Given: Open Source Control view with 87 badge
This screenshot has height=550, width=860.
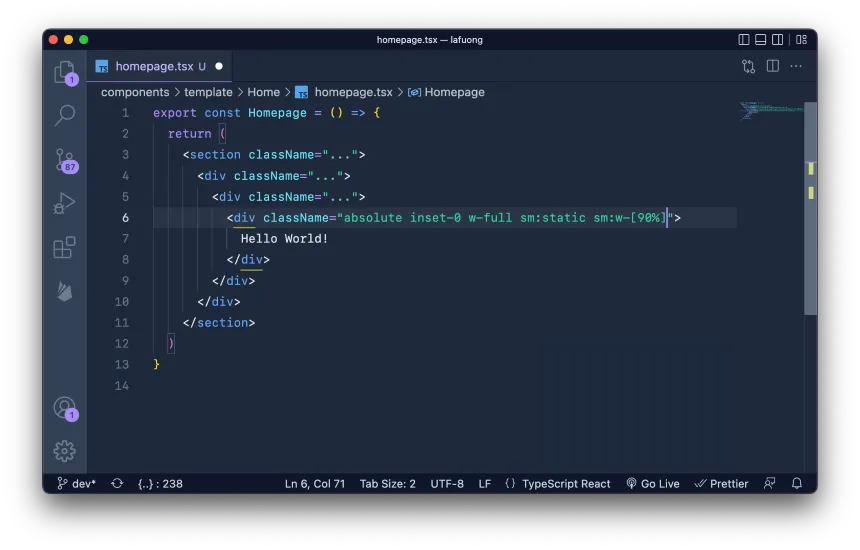Looking at the screenshot, I should pos(66,160).
